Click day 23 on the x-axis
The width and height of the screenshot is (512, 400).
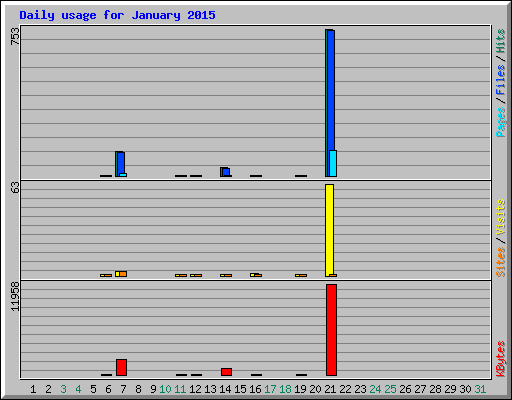360,389
